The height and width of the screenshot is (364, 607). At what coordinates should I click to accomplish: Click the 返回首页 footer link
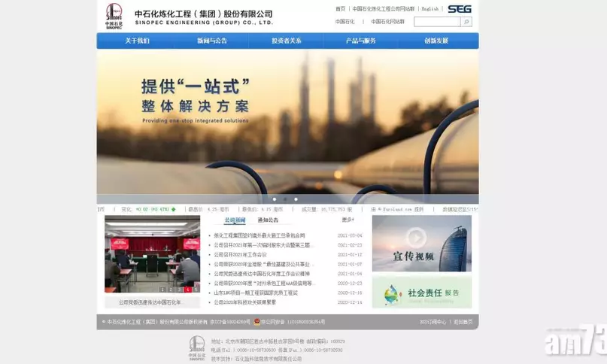click(463, 322)
